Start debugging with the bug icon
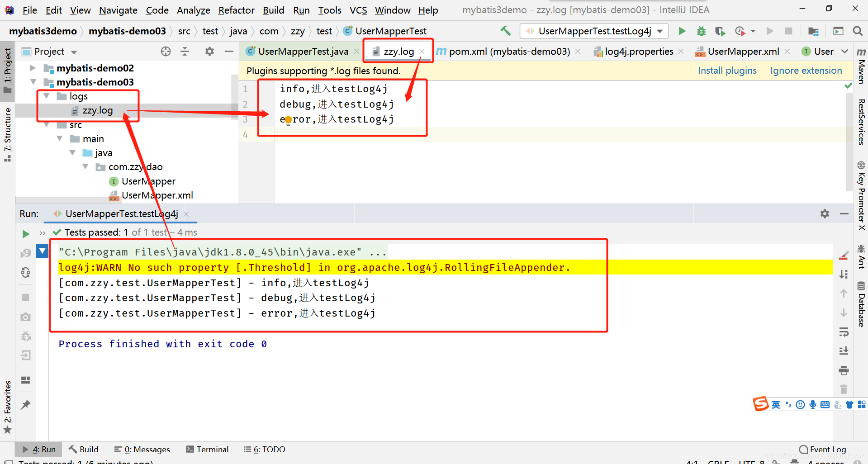This screenshot has height=464, width=868. [701, 31]
